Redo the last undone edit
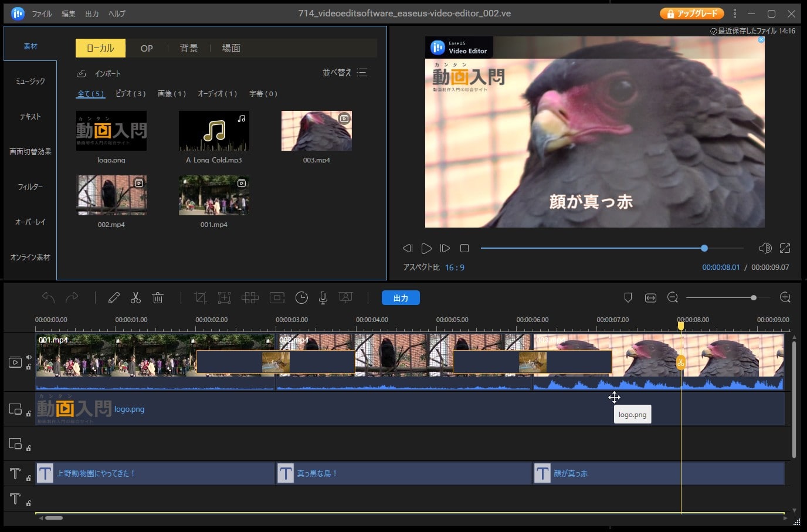 pos(72,298)
